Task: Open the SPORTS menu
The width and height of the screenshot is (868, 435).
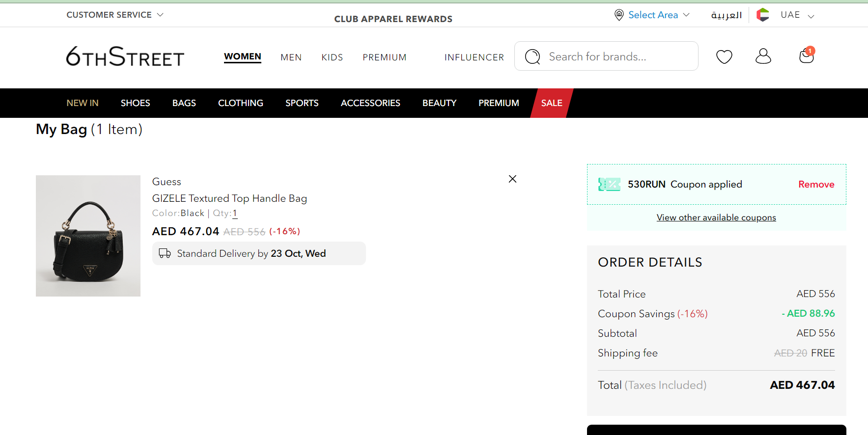Action: coord(302,103)
